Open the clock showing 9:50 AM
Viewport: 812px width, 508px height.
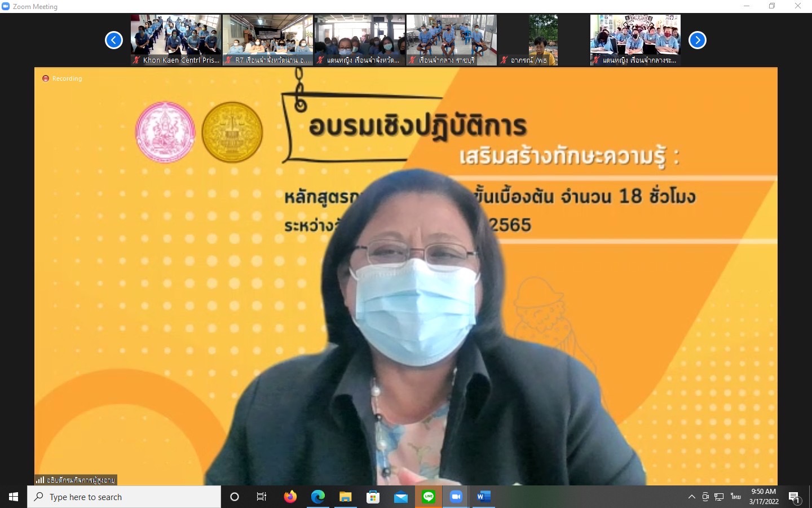[764, 497]
